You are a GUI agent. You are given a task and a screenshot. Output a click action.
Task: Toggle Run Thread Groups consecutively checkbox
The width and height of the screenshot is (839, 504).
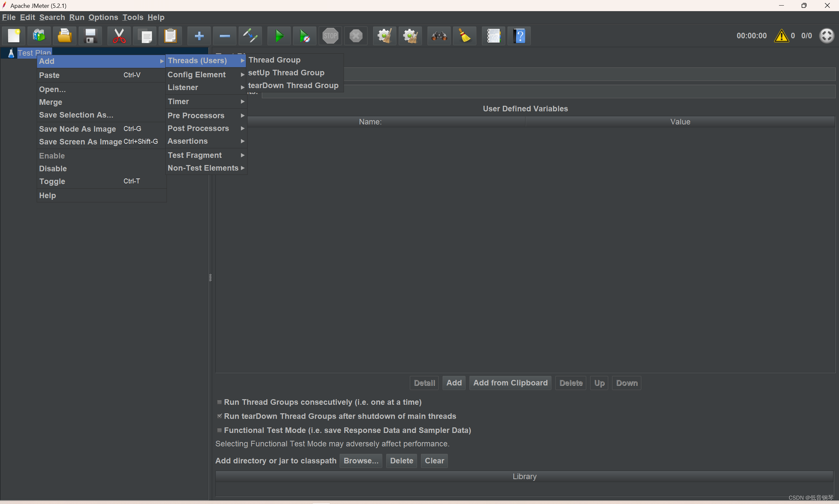coord(218,401)
